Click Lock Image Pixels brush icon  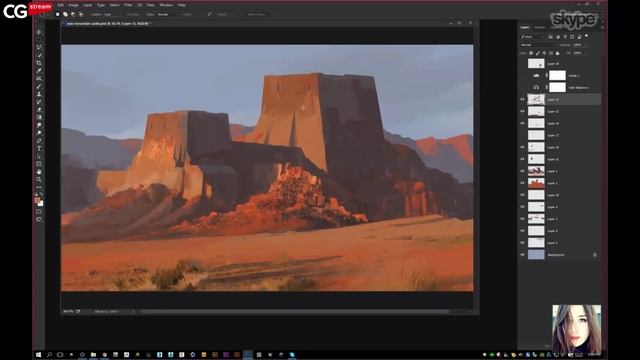click(x=538, y=53)
